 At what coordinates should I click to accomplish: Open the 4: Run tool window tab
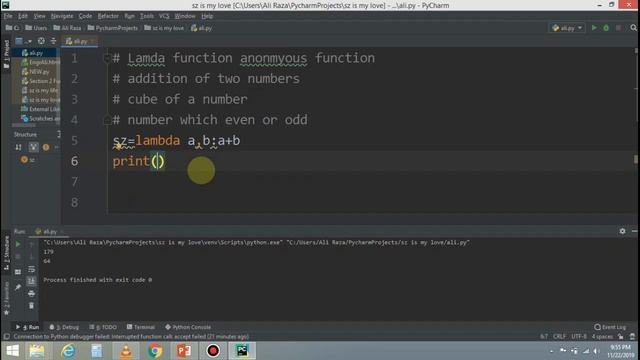click(27, 327)
